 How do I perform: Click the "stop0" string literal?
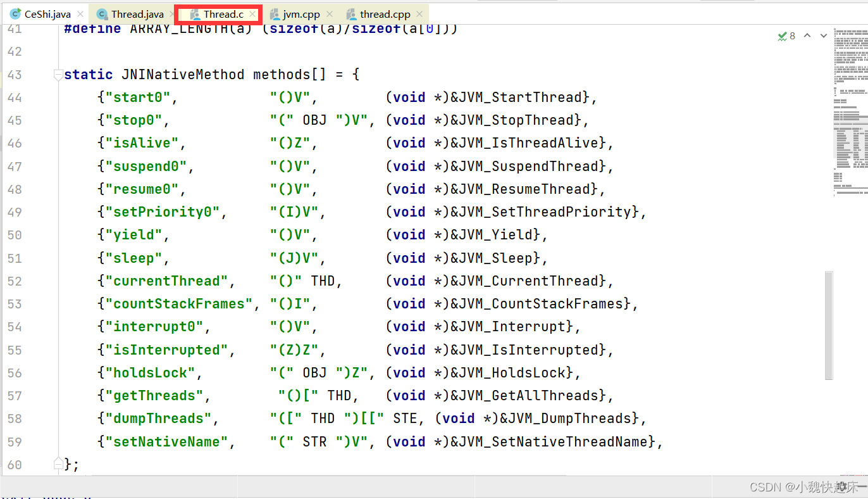pos(138,120)
